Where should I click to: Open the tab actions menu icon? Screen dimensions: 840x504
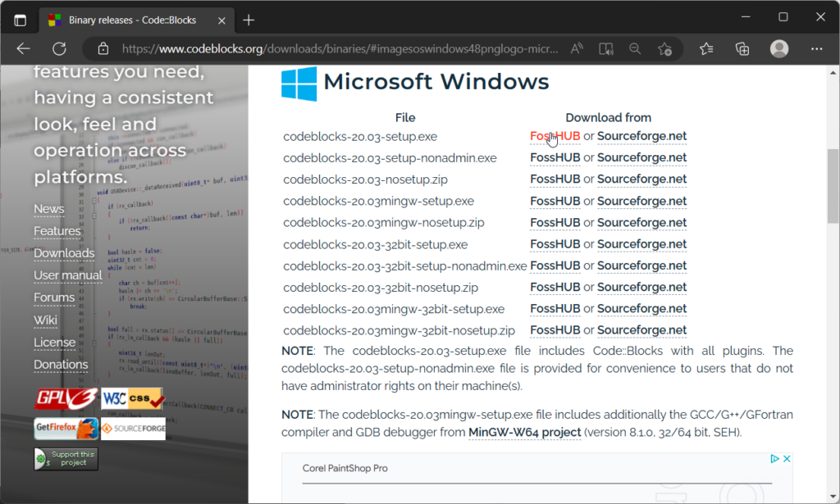[20, 20]
